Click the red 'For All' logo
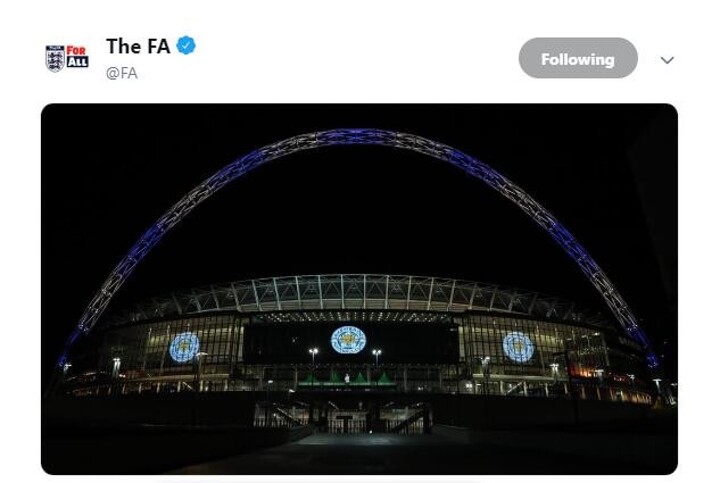Image resolution: width=720 pixels, height=483 pixels. pyautogui.click(x=77, y=56)
